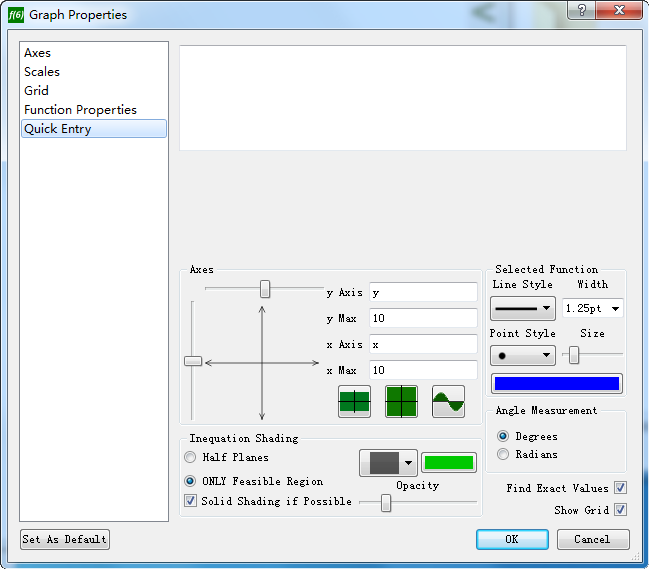Click the first-quadrant axes preset icon
The image size is (650, 570).
click(354, 402)
